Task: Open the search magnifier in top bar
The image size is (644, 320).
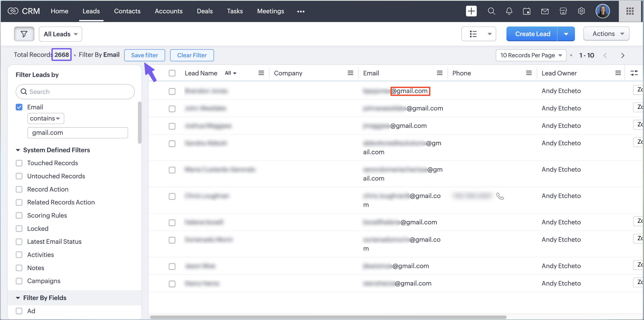Action: click(x=491, y=11)
